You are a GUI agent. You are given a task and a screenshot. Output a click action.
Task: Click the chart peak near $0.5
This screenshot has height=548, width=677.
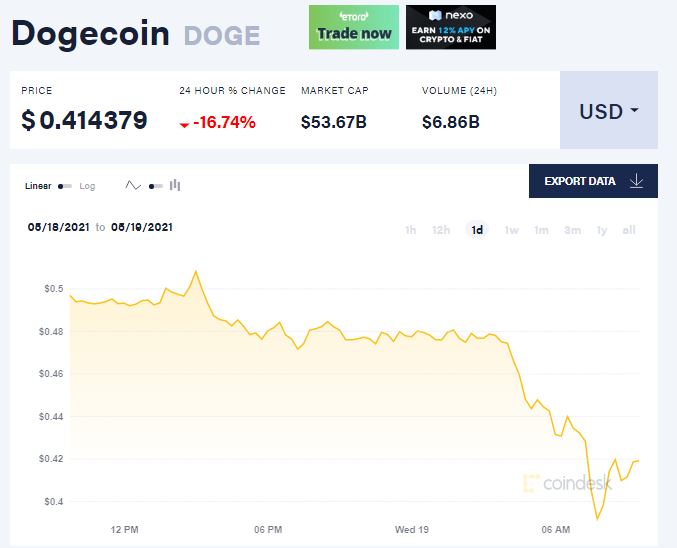[196, 271]
